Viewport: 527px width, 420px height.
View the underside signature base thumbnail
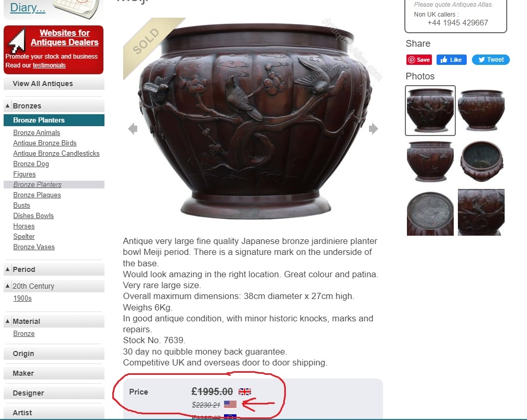[430, 212]
